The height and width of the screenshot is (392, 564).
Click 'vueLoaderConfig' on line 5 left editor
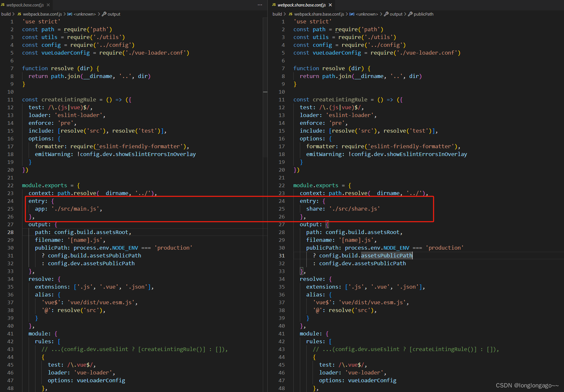click(65, 53)
